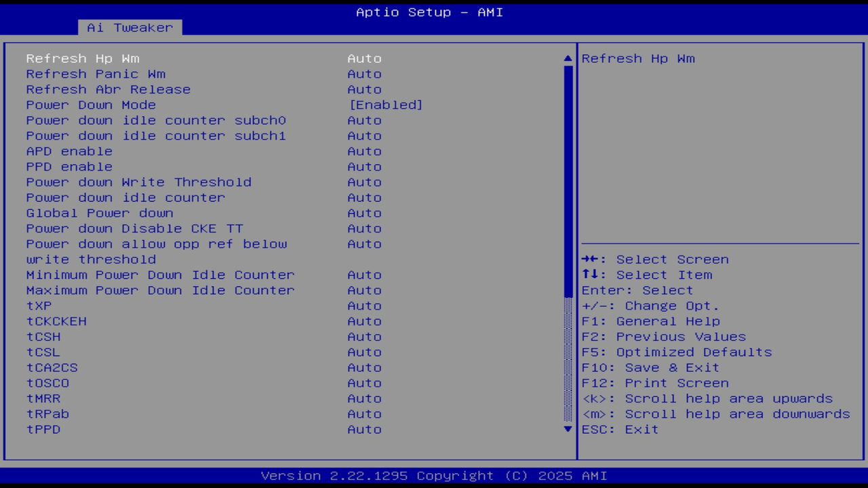Viewport: 868px width, 488px height.
Task: Open the tXP timing setting
Action: point(39,305)
